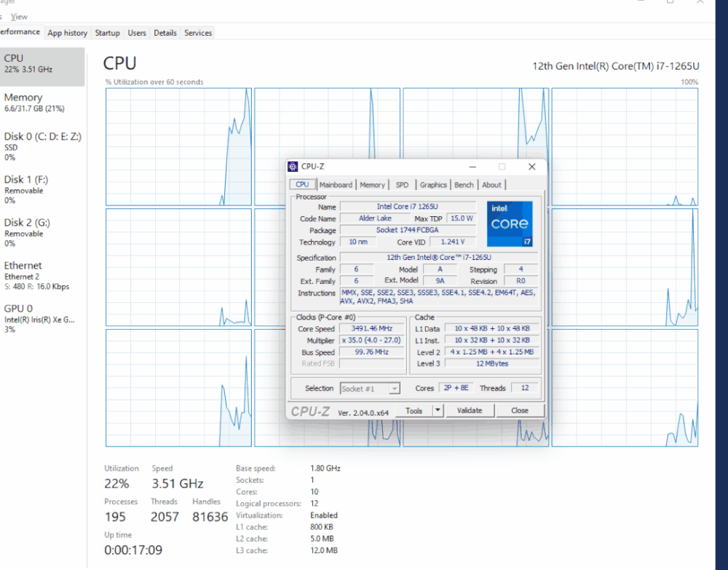Click the Name field Intel Core i7 1265U
The height and width of the screenshot is (570, 728).
click(x=408, y=207)
